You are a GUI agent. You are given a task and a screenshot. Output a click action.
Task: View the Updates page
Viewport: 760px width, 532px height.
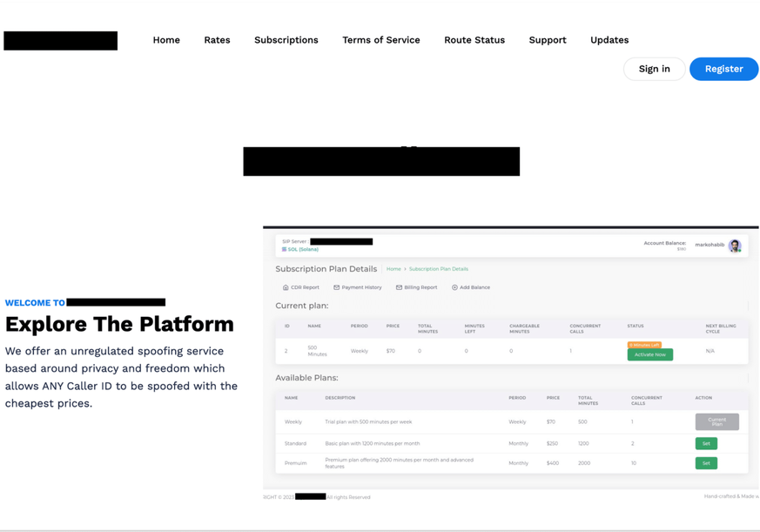tap(609, 40)
